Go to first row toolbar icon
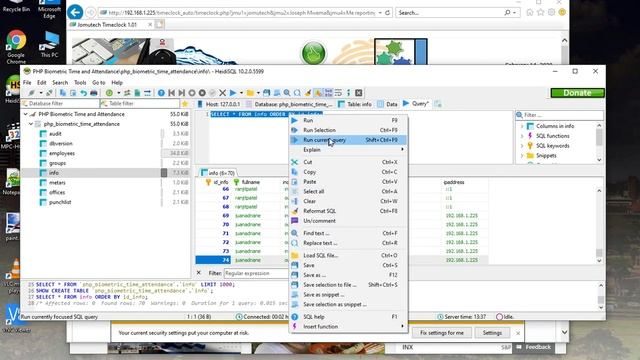640x360 pixels. click(171, 93)
